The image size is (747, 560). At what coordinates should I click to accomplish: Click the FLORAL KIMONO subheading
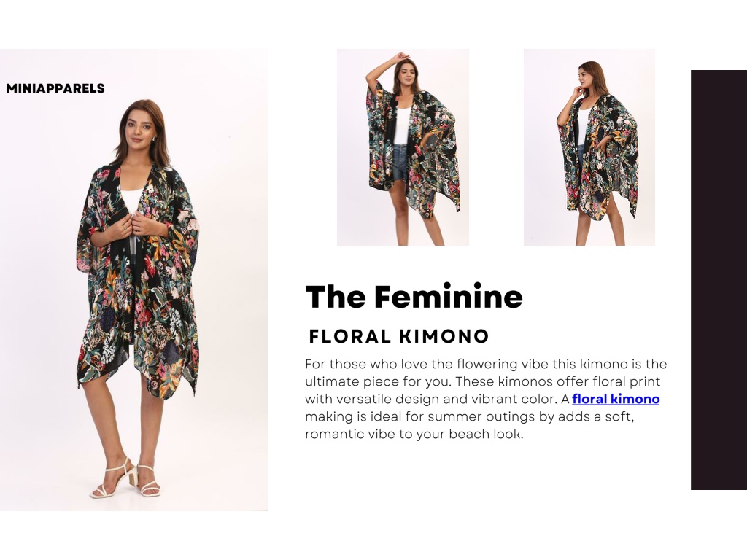point(399,336)
